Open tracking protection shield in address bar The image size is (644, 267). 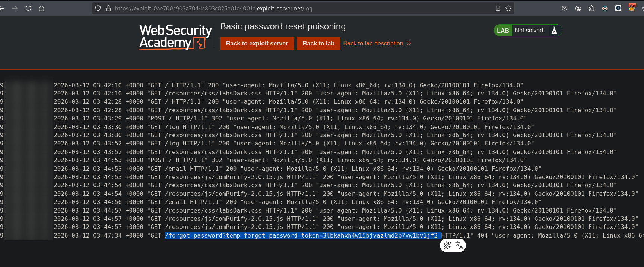[98, 8]
